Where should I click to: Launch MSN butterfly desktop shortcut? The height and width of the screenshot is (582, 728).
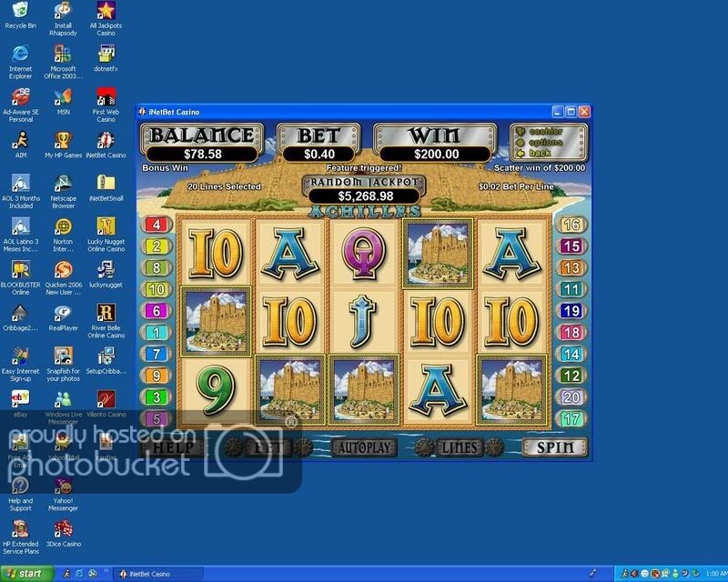point(63,102)
